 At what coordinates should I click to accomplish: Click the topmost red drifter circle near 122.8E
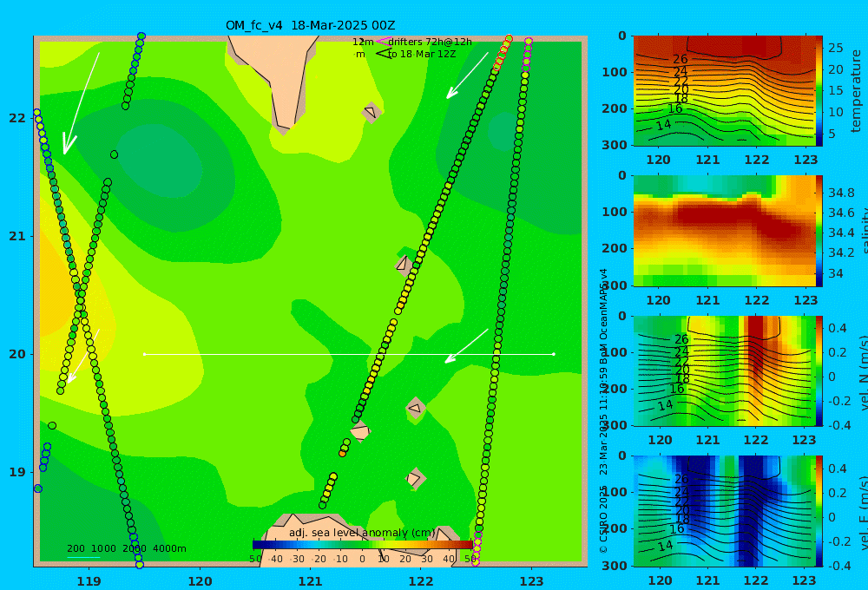(509, 39)
